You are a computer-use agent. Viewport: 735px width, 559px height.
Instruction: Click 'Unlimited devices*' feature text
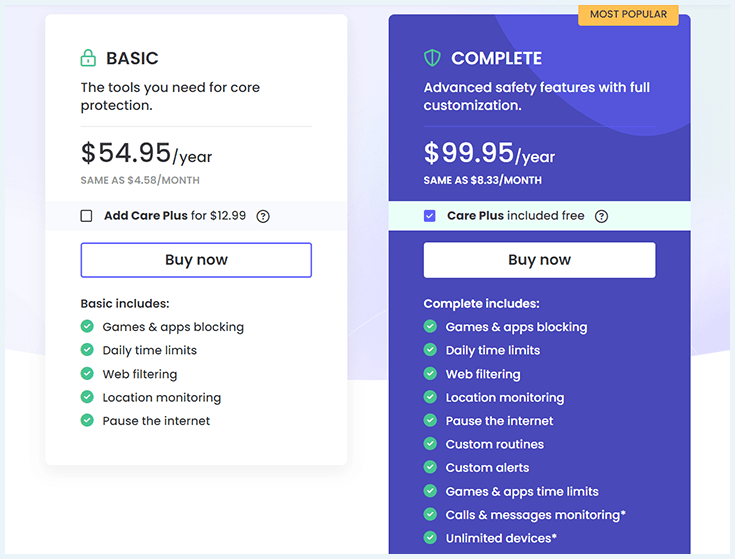(501, 538)
